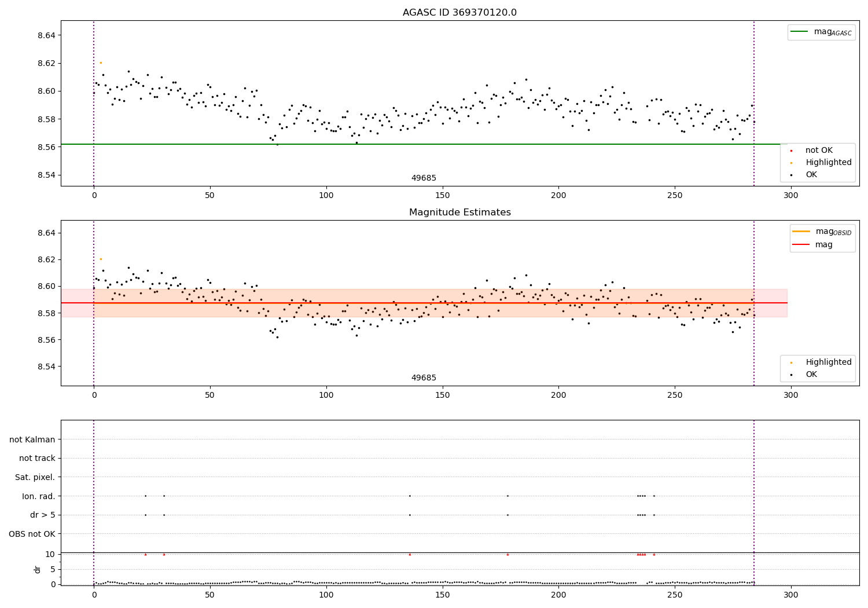
Task: Click the 'Ion. rad.' y-axis label
Action: pos(39,496)
